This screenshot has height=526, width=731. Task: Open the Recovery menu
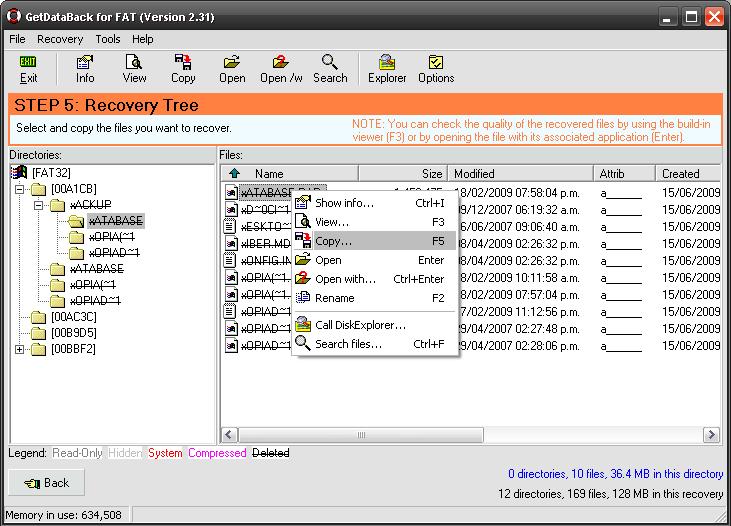pyautogui.click(x=60, y=39)
